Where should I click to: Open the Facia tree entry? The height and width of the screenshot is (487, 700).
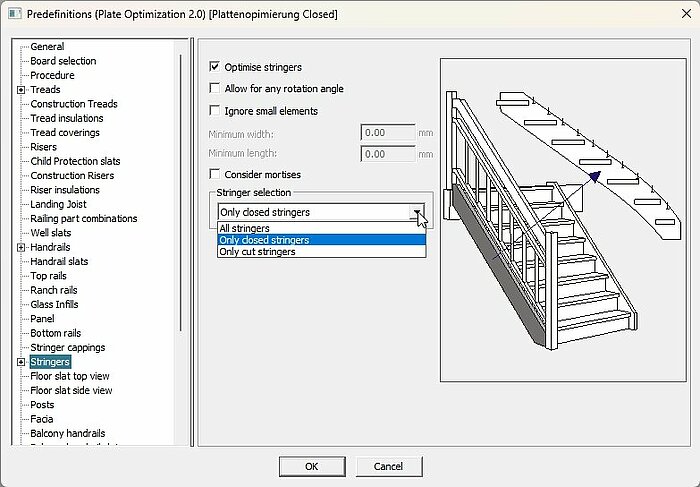42,419
